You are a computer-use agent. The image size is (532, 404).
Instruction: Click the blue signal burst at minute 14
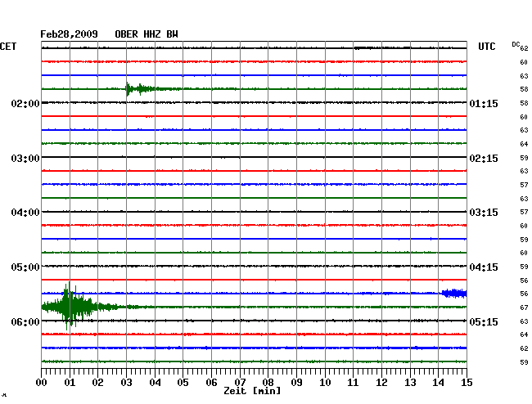[x=454, y=293]
